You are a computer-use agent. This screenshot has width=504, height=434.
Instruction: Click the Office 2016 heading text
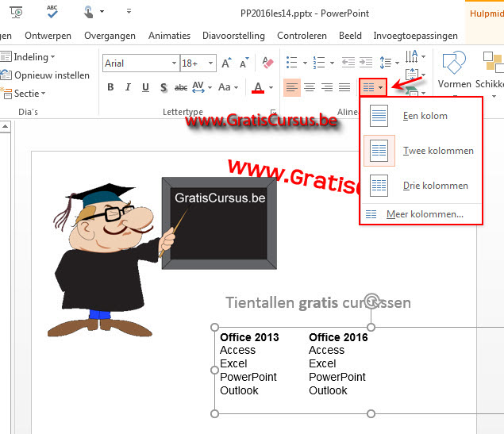coord(338,337)
